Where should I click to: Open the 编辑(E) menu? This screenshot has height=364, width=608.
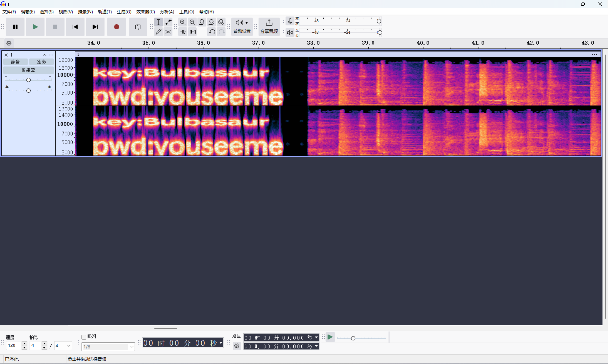[28, 12]
